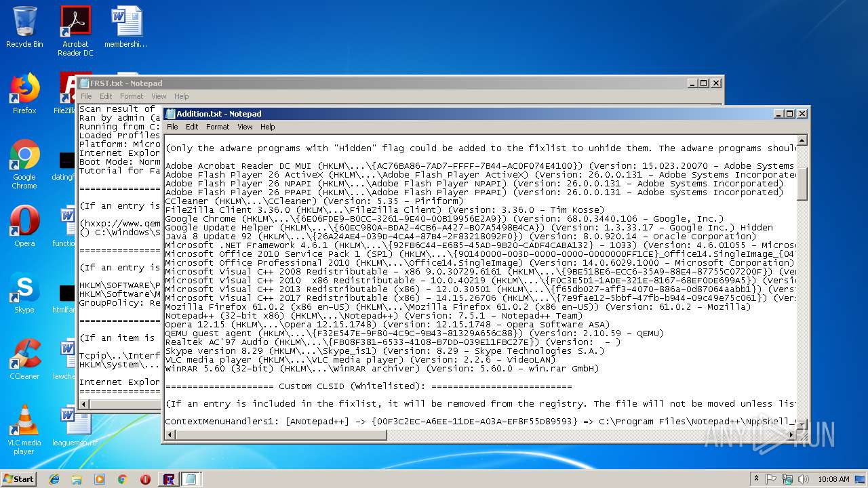This screenshot has height=488, width=868.
Task: Open the lawcha document icon on desktop
Action: click(66, 359)
